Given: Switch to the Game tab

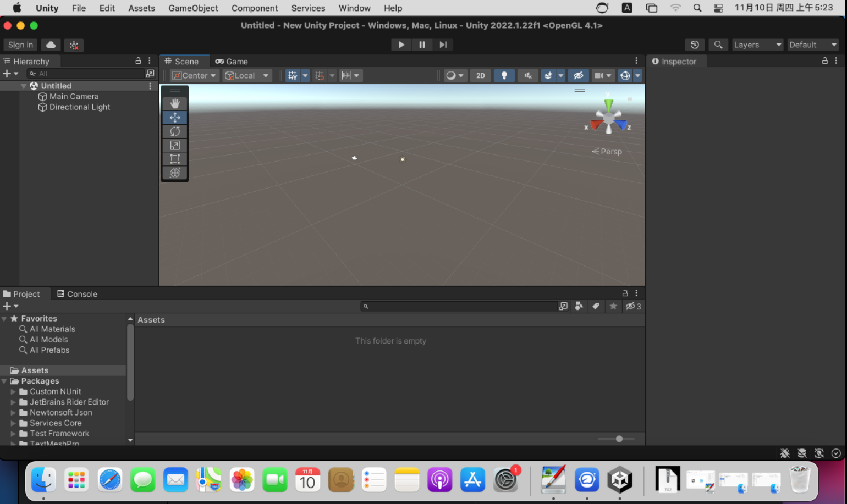Looking at the screenshot, I should tap(232, 61).
